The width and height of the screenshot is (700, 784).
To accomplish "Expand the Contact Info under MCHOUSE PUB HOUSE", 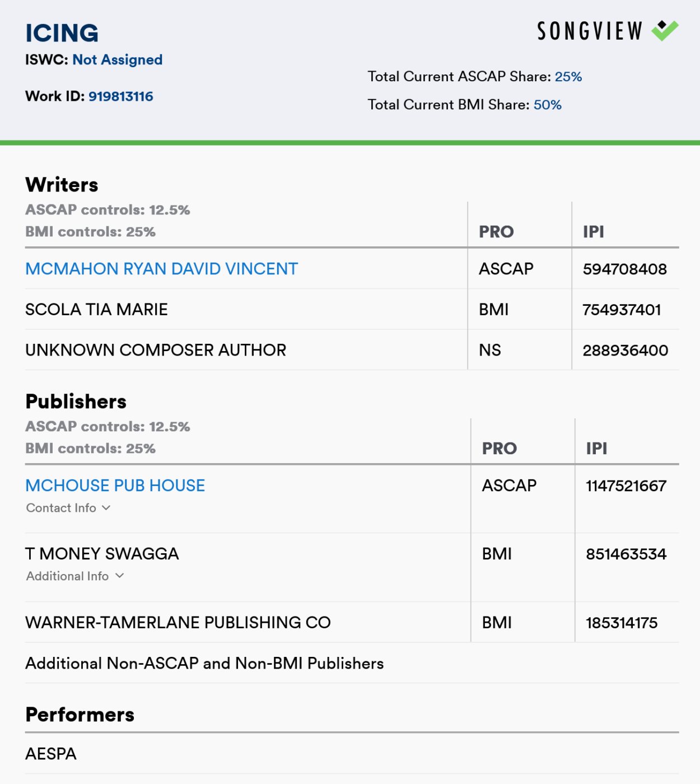I will 67,508.
